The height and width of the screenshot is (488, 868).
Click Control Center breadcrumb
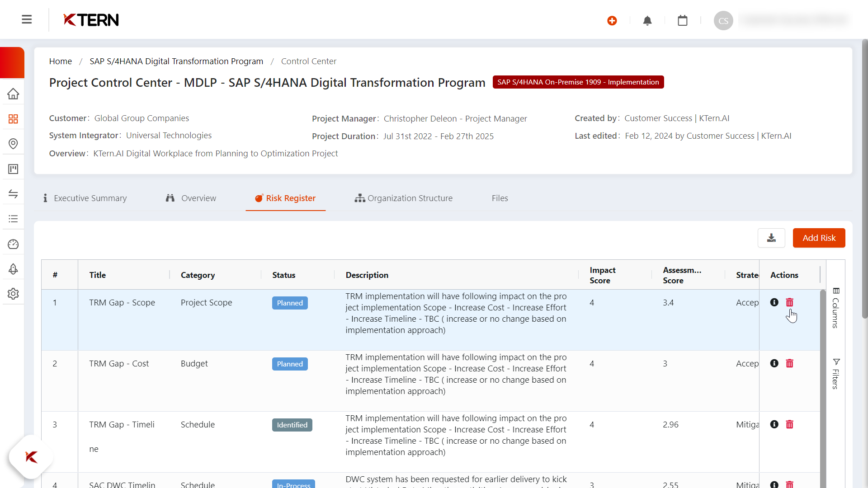[309, 61]
